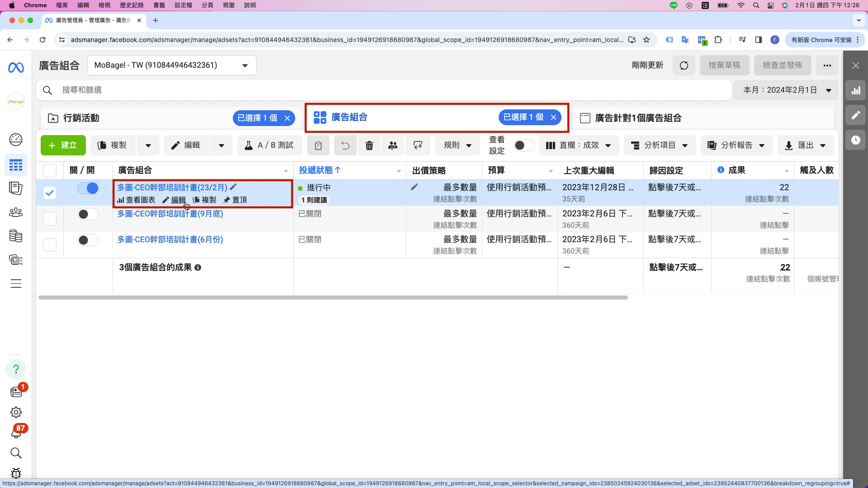Click the audience people icon in toolbar
The image size is (868, 488).
pyautogui.click(x=393, y=145)
